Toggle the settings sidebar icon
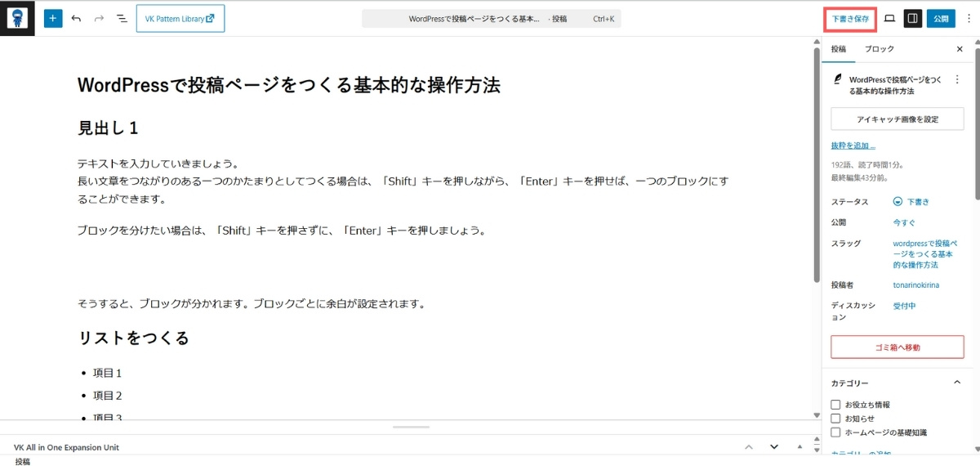 point(913,18)
